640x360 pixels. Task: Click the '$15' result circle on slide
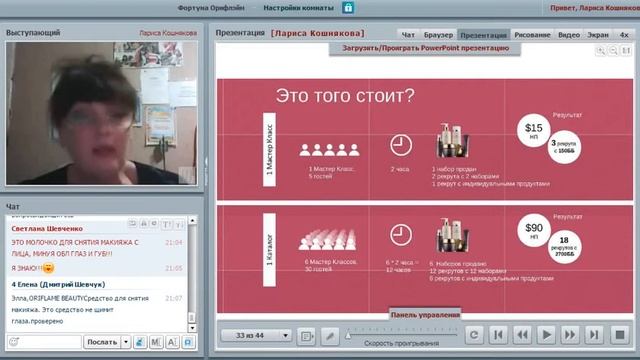533,130
